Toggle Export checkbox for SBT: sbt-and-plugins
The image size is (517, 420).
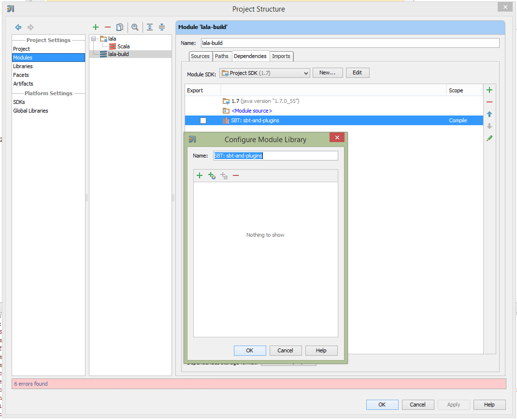[x=203, y=120]
